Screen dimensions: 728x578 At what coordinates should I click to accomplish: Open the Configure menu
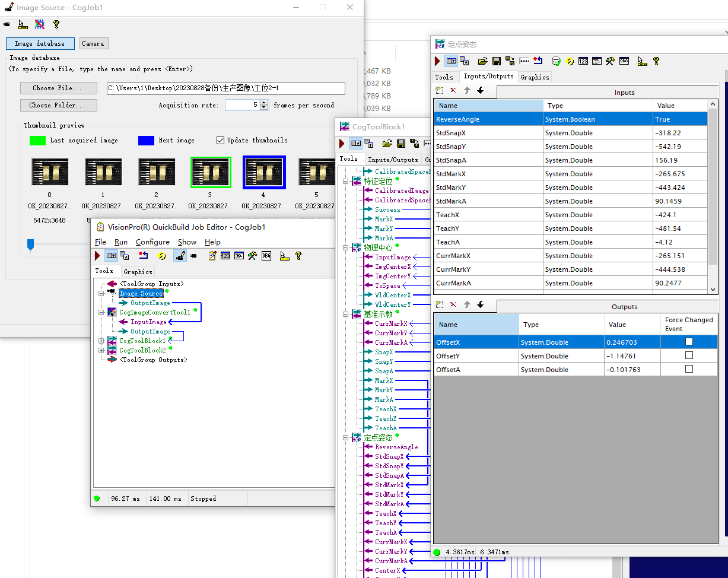(152, 242)
